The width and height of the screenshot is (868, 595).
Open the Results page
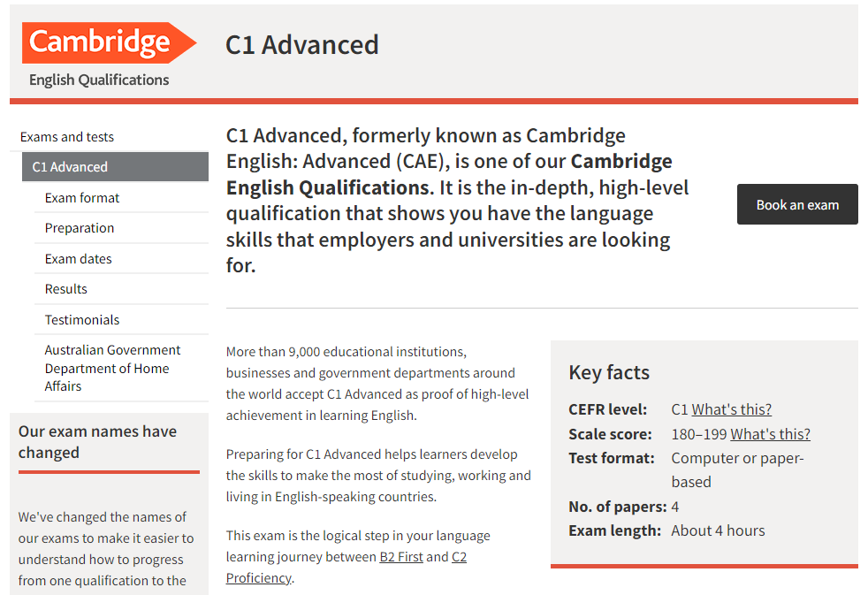click(x=66, y=289)
